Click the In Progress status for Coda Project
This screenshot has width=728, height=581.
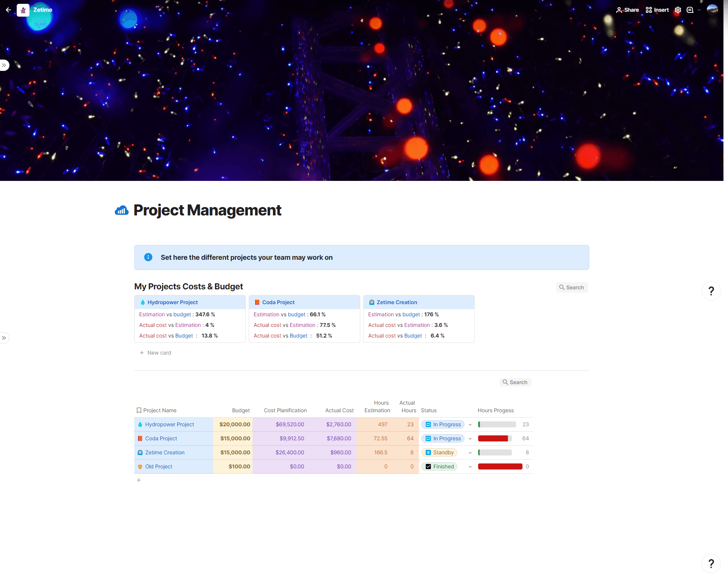[x=443, y=438]
